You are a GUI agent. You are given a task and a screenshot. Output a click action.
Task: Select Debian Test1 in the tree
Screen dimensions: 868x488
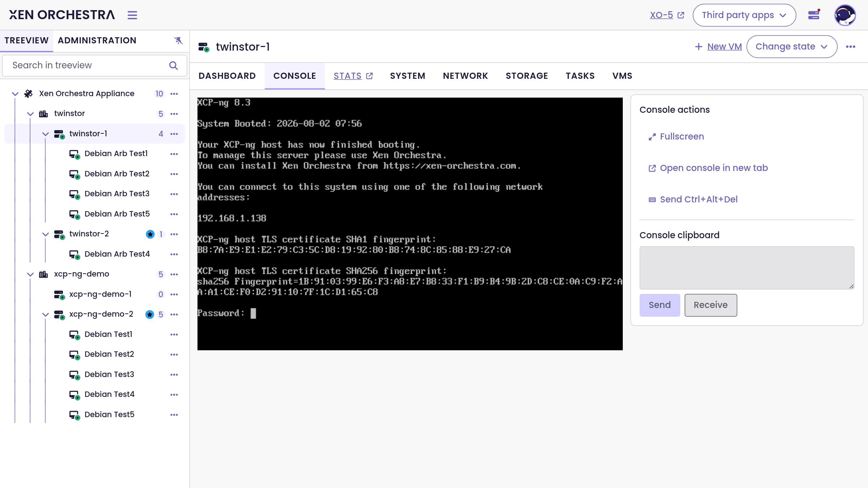108,334
